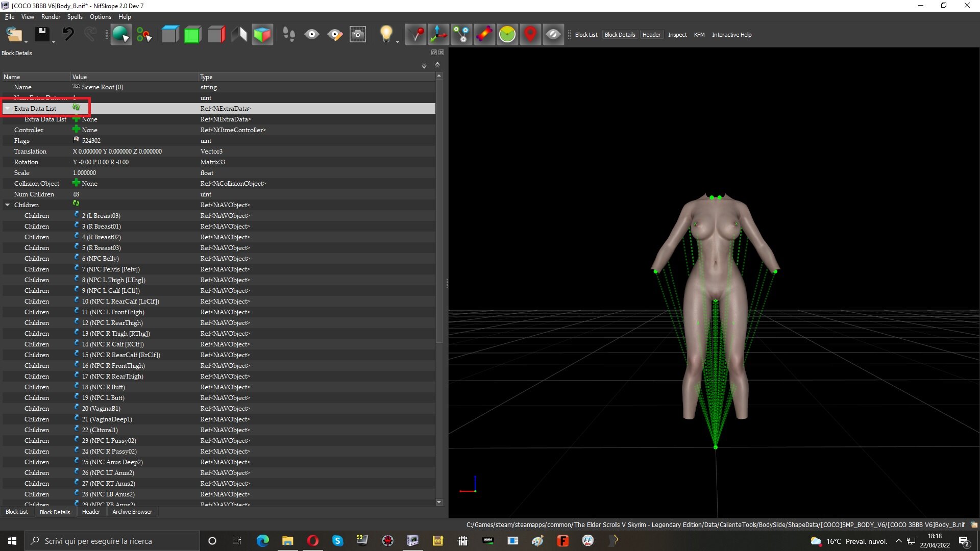The height and width of the screenshot is (551, 980).
Task: Toggle show axes button in toolbar
Action: click(438, 35)
